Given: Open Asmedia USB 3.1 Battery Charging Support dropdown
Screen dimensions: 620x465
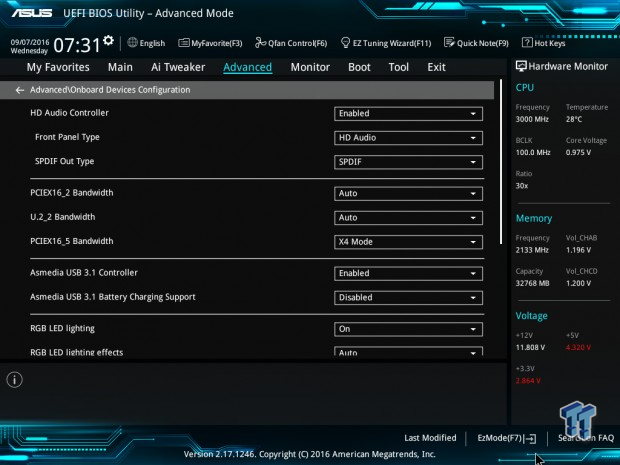Looking at the screenshot, I should [408, 298].
